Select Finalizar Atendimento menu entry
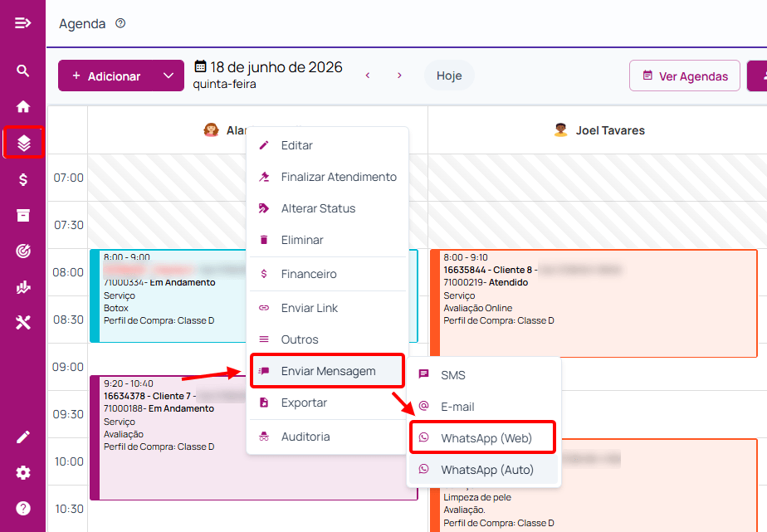This screenshot has width=767, height=532. (x=327, y=177)
